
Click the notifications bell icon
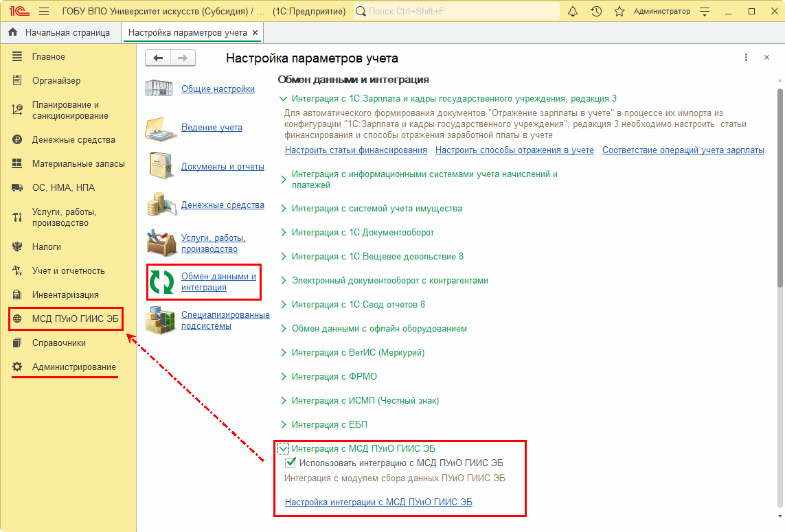(x=573, y=12)
